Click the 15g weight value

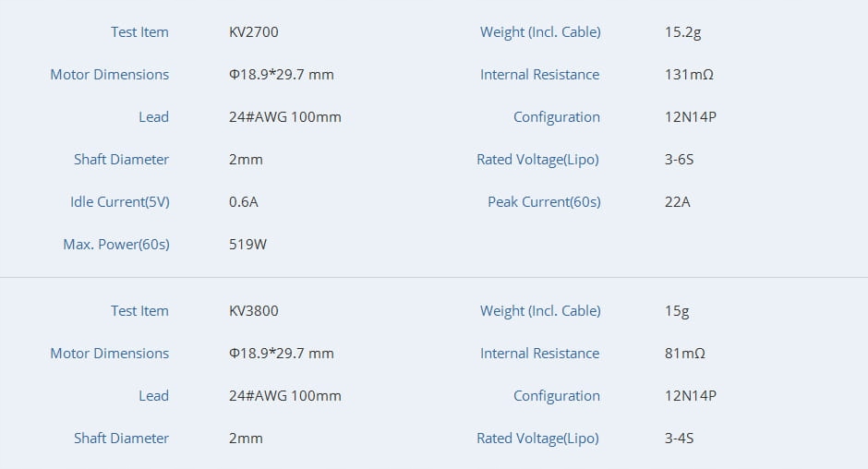[677, 311]
